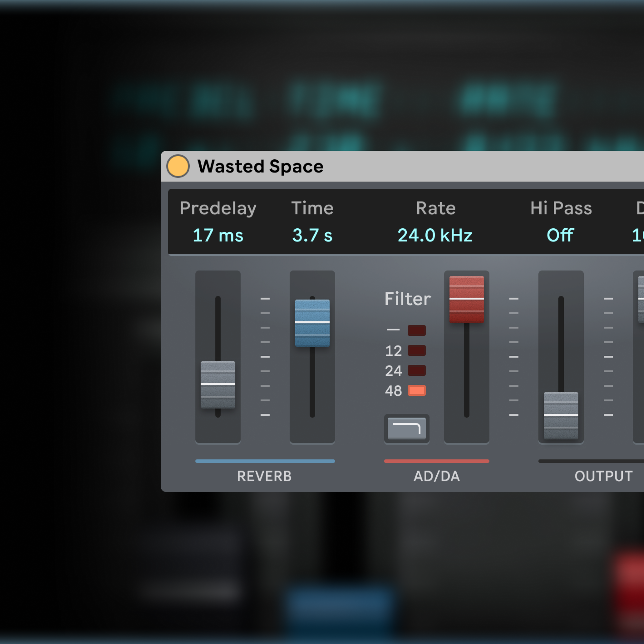Toggle the Wasted Space device activator

pos(178,166)
